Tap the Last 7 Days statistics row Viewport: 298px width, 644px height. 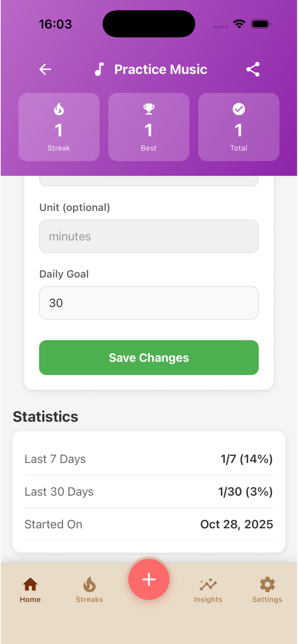point(149,459)
